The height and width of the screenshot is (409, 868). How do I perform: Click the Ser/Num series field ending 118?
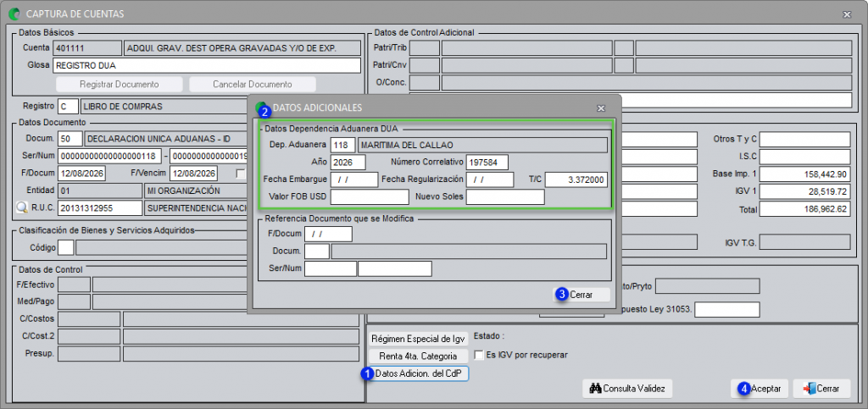tap(109, 156)
